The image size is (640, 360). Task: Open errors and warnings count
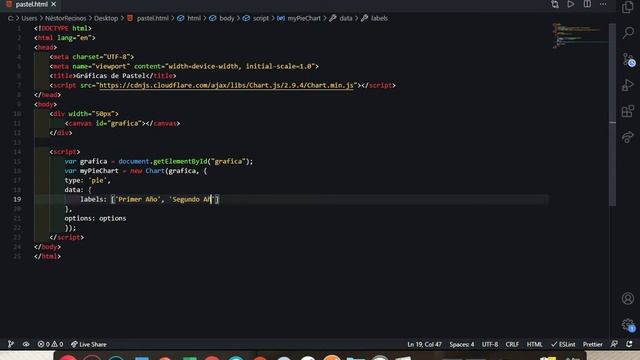click(50, 344)
